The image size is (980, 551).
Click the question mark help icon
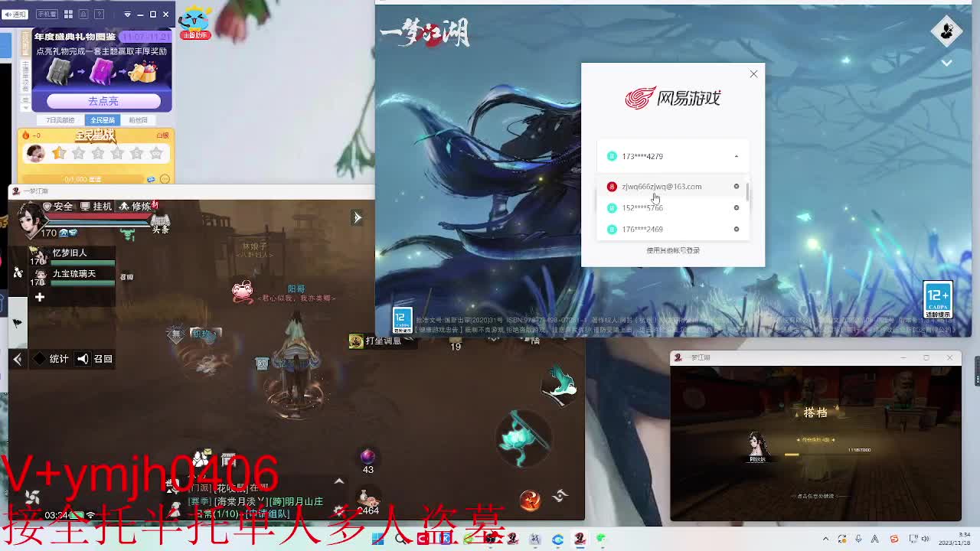pos(100,14)
